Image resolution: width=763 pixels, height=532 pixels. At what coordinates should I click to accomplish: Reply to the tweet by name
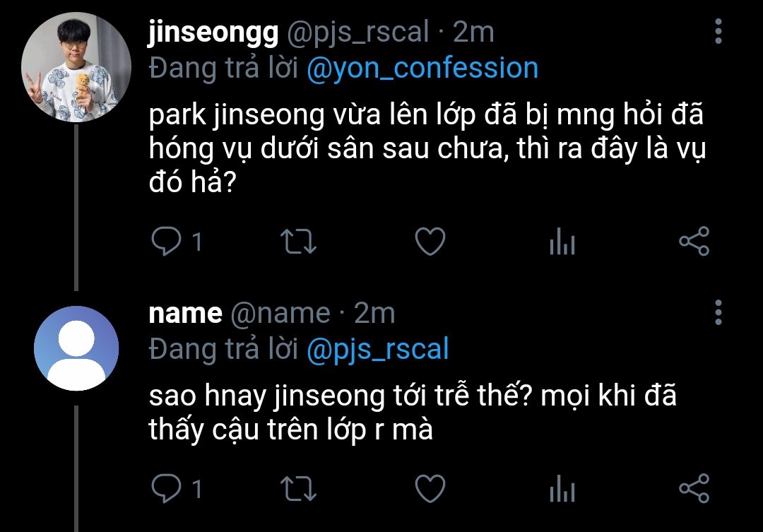click(x=167, y=489)
